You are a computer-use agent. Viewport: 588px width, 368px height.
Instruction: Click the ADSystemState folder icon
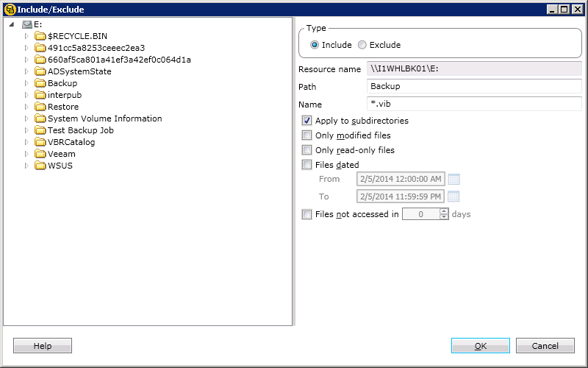tap(40, 71)
